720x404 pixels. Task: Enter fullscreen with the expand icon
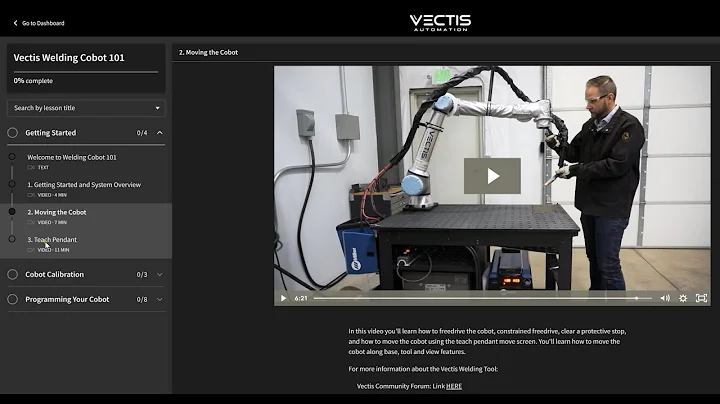click(x=701, y=298)
